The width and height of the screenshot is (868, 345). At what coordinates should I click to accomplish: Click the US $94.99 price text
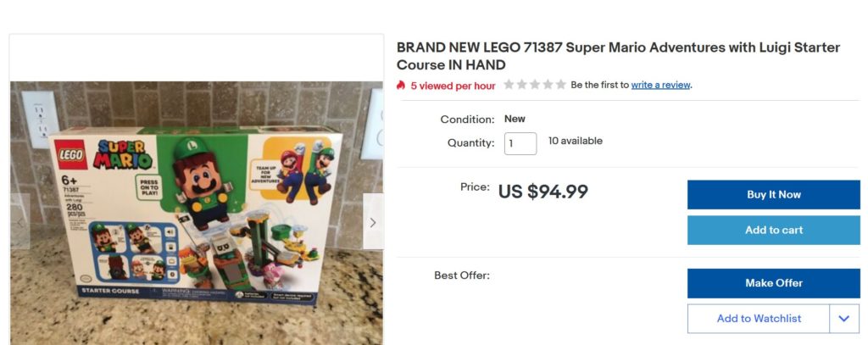(x=542, y=192)
